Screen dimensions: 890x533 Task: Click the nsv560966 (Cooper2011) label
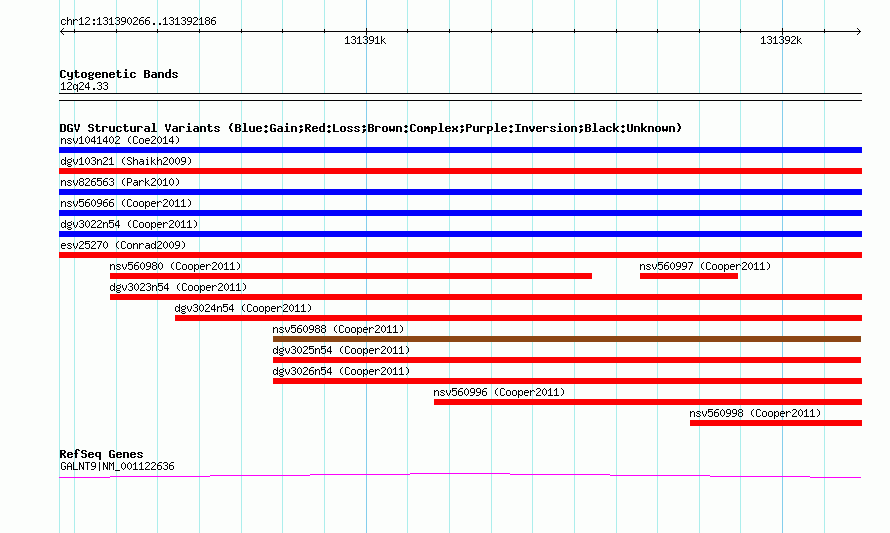(x=126, y=203)
